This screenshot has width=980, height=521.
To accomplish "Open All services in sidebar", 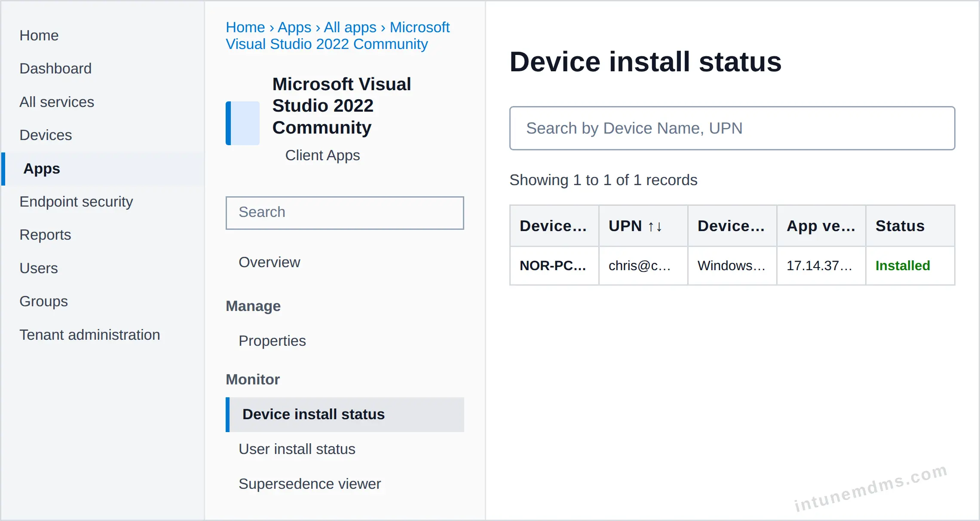I will (57, 102).
